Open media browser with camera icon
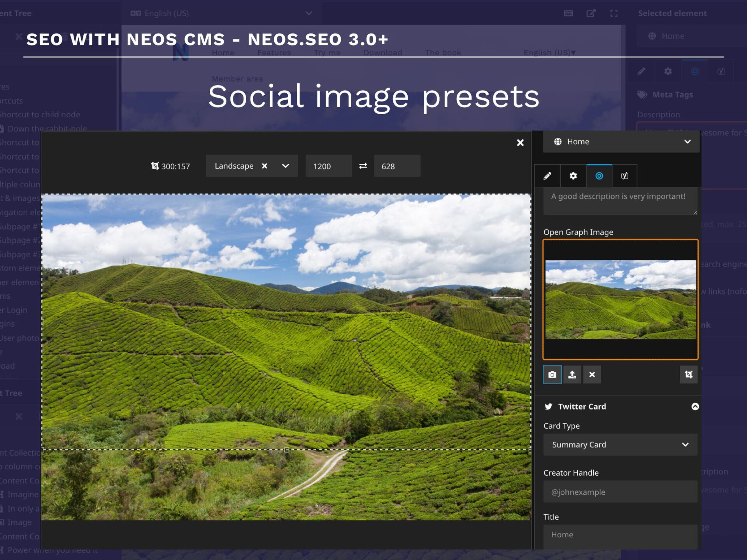 [552, 374]
